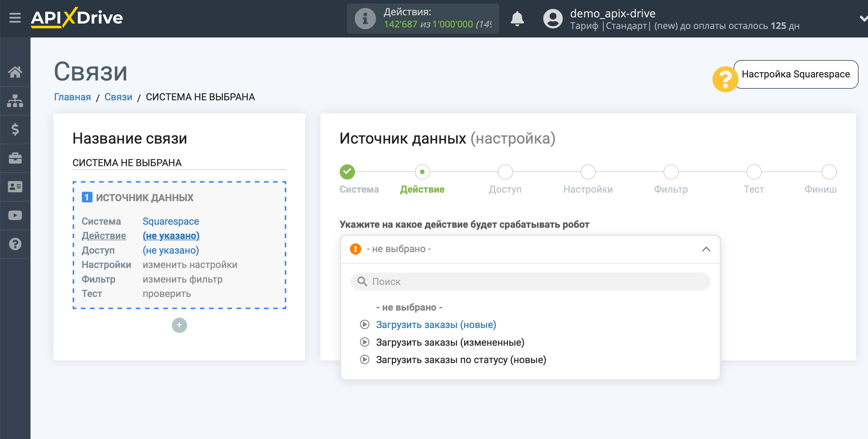
Task: Click Действие (не указано) link
Action: [x=171, y=236]
